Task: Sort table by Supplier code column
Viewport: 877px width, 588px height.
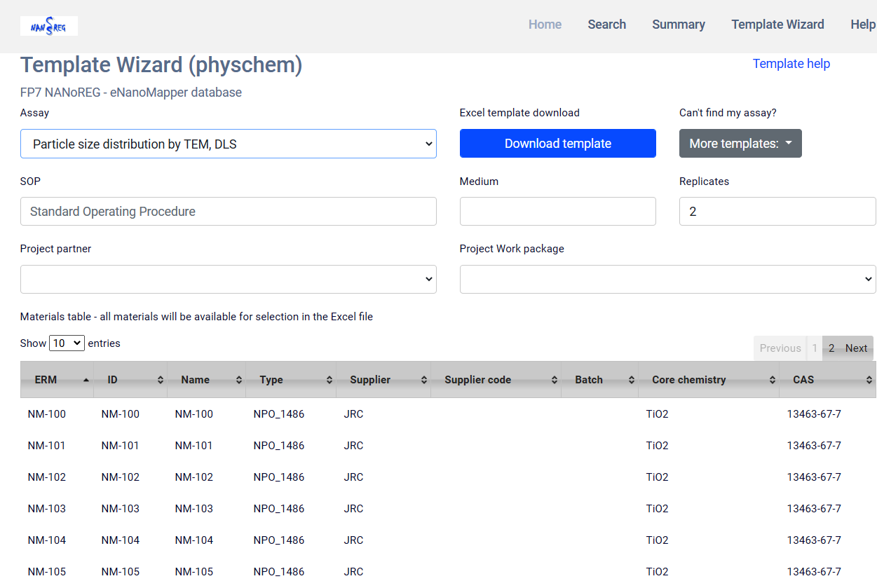Action: point(496,380)
